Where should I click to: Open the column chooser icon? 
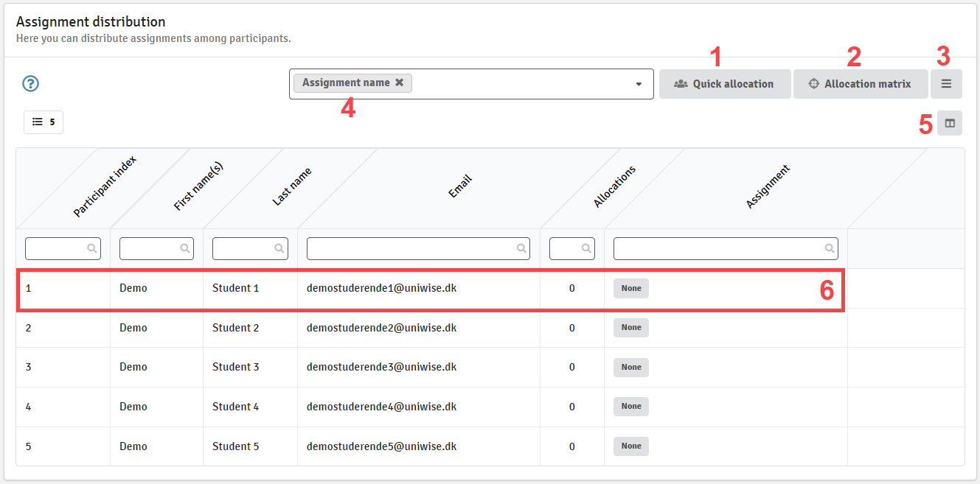[x=950, y=123]
